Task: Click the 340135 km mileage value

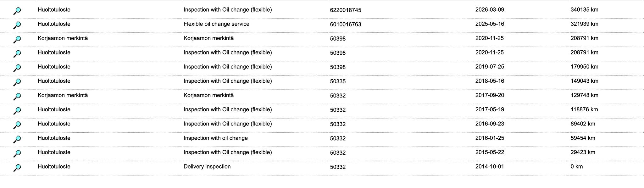Action: [584, 10]
